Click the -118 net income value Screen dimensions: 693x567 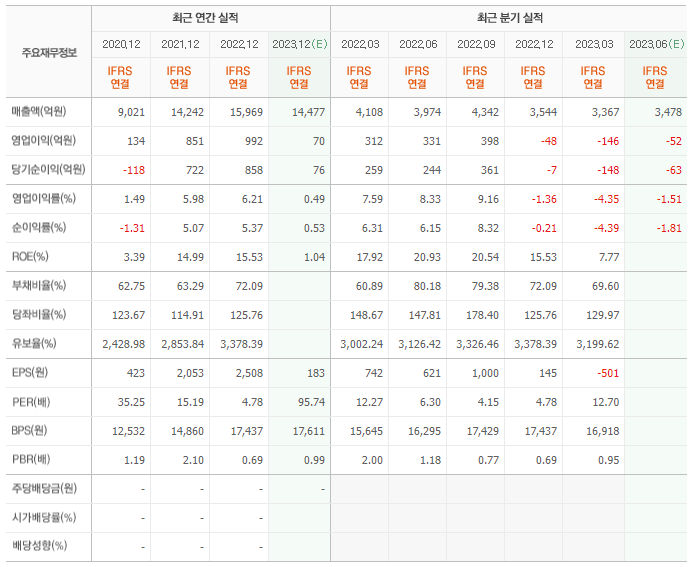[x=134, y=170]
